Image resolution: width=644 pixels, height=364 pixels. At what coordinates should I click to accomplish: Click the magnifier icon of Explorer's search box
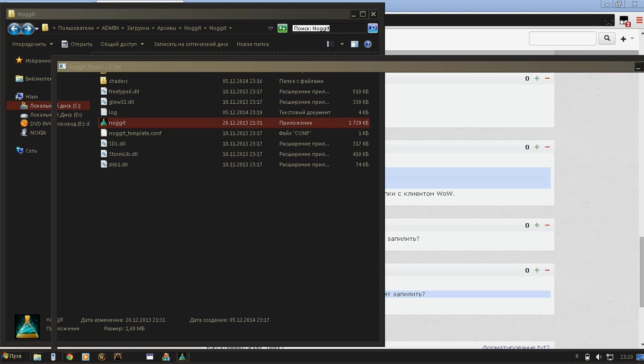coord(373,28)
